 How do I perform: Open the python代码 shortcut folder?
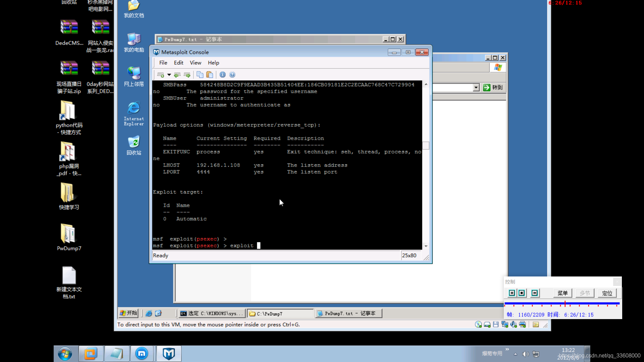click(69, 118)
